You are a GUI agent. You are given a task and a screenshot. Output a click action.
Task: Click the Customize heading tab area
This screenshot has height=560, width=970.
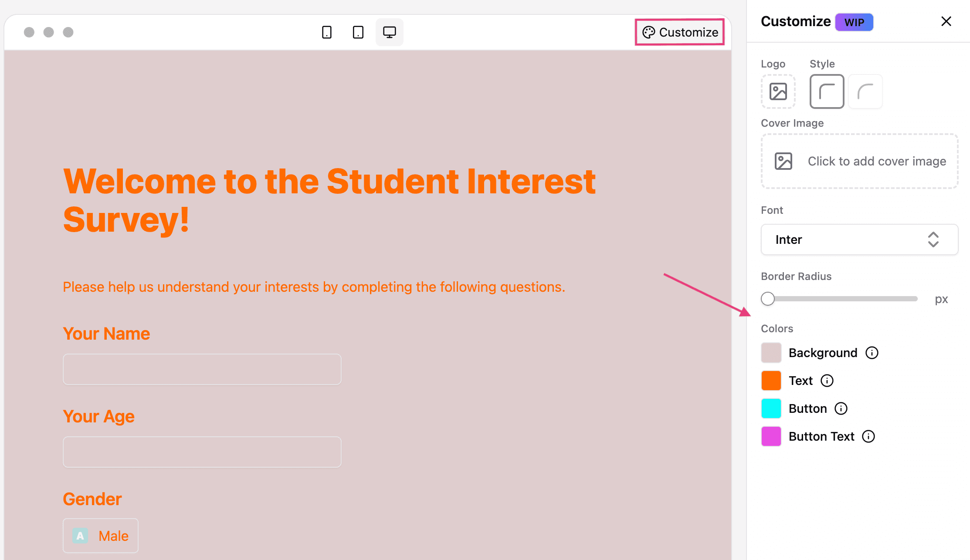[x=796, y=21]
